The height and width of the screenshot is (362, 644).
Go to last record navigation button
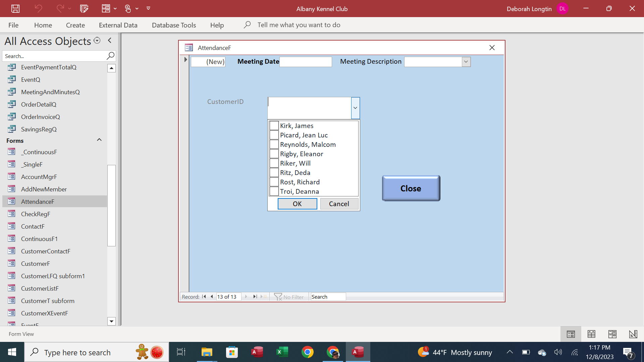(255, 297)
